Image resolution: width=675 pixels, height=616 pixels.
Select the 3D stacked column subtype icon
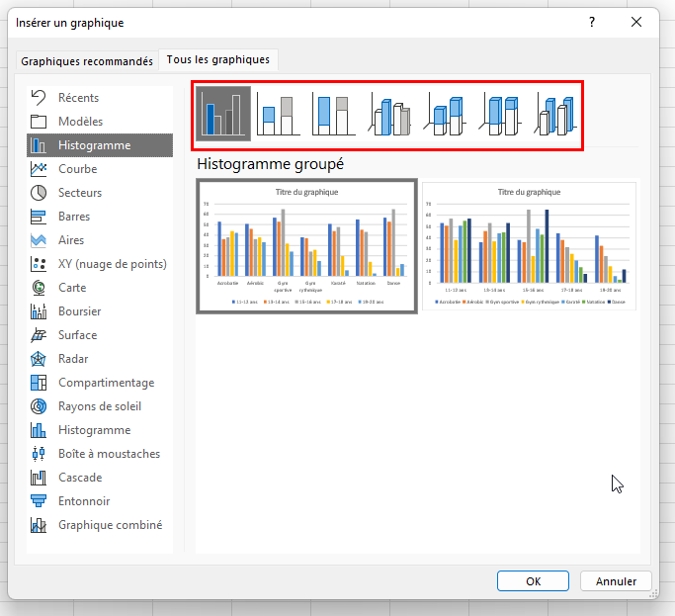446,115
